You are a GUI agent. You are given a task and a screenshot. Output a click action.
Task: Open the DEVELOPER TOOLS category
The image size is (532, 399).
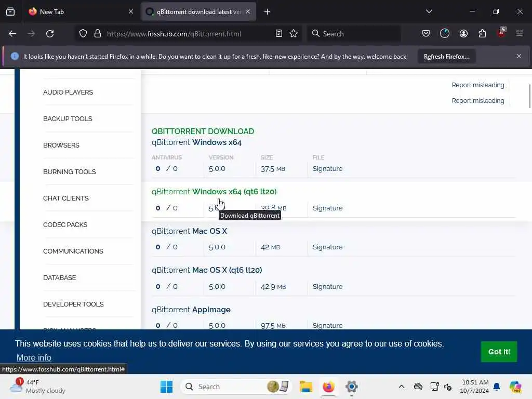coord(73,304)
